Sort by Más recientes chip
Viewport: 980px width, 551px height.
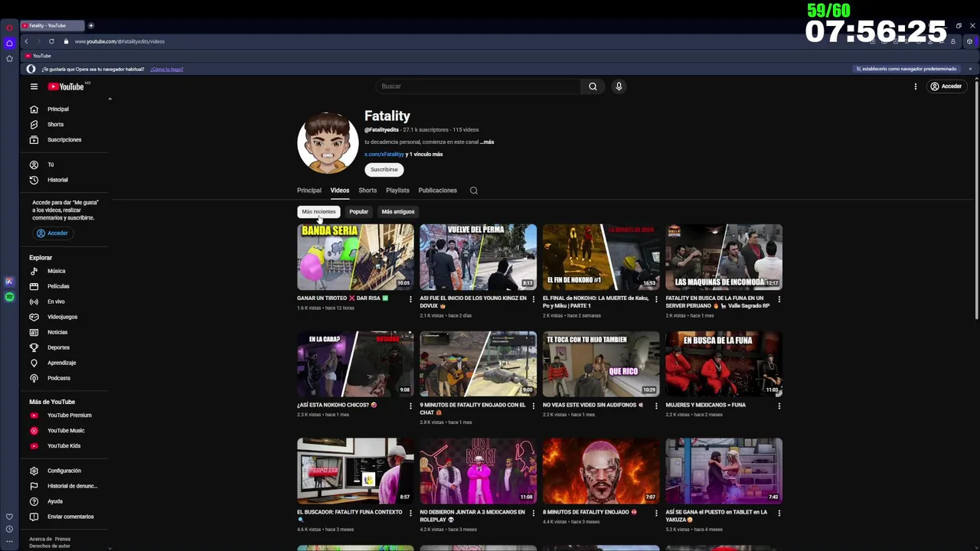318,212
